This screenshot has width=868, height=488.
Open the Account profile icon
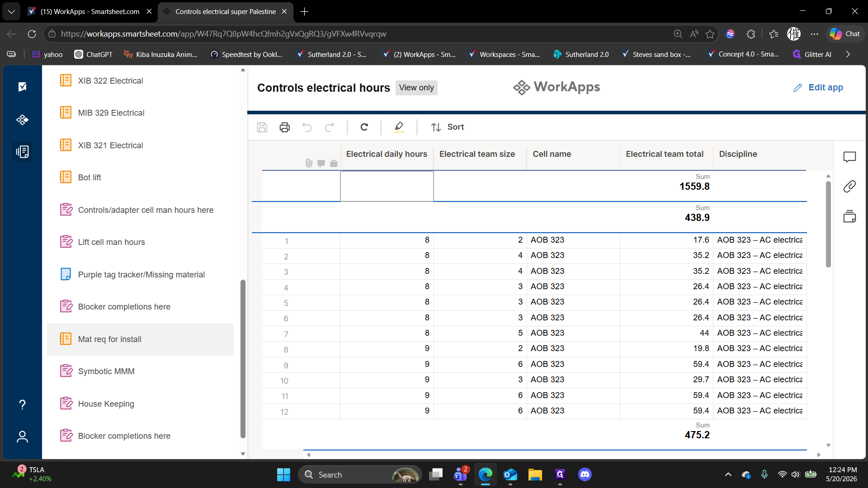pyautogui.click(x=22, y=436)
